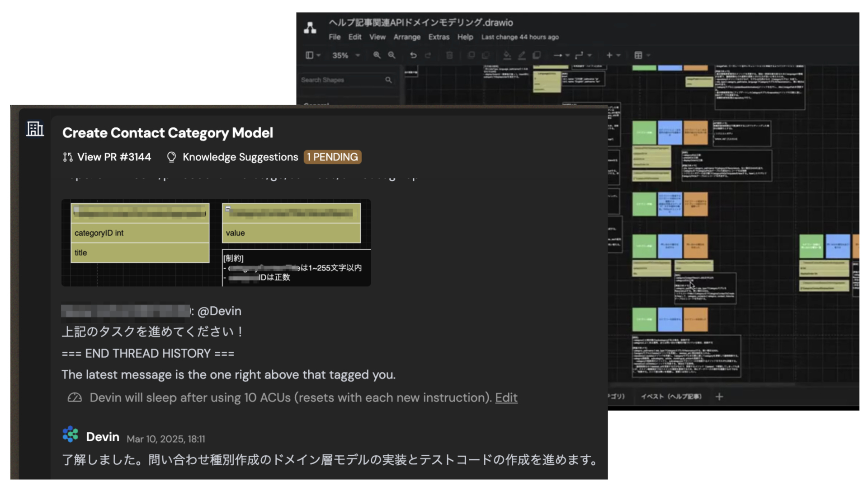This screenshot has height=486, width=868.
Task: Open the Extras menu
Action: 439,37
